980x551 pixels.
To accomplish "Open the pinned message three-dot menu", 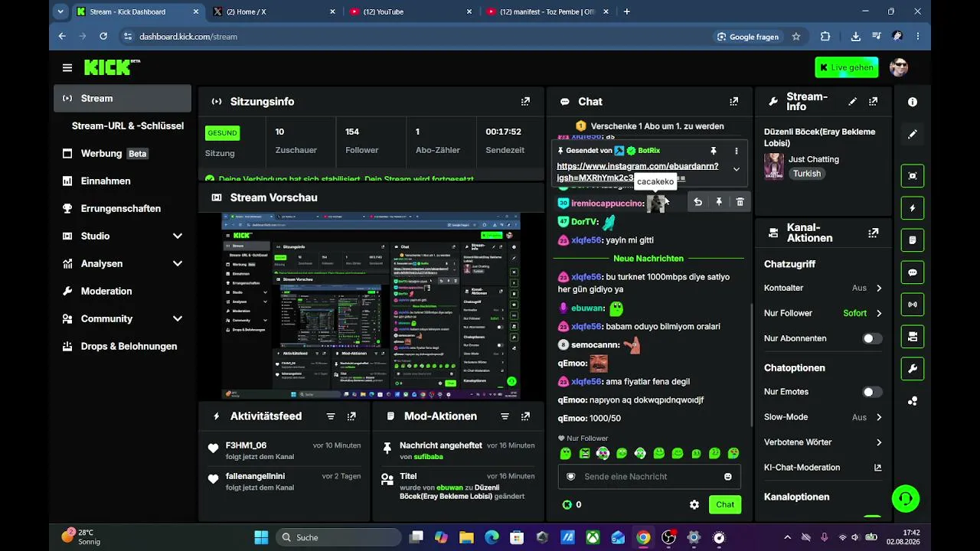I will (x=737, y=152).
